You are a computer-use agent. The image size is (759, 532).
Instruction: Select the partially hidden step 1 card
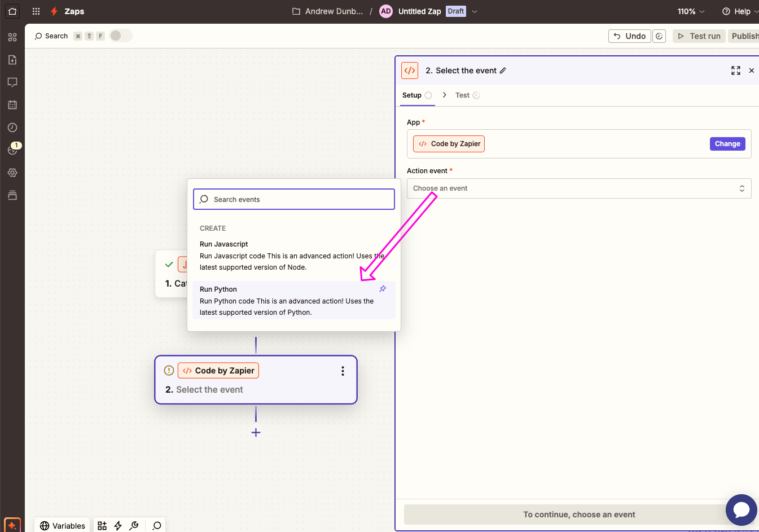(x=172, y=274)
